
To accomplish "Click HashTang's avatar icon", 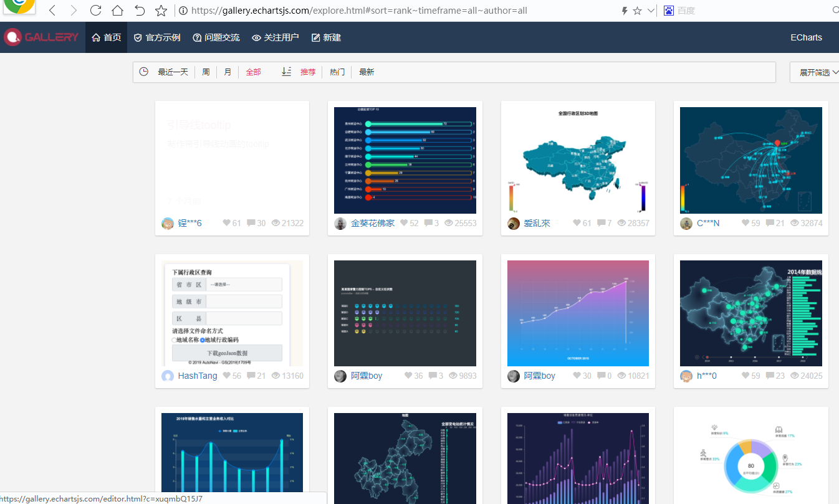I will [167, 376].
